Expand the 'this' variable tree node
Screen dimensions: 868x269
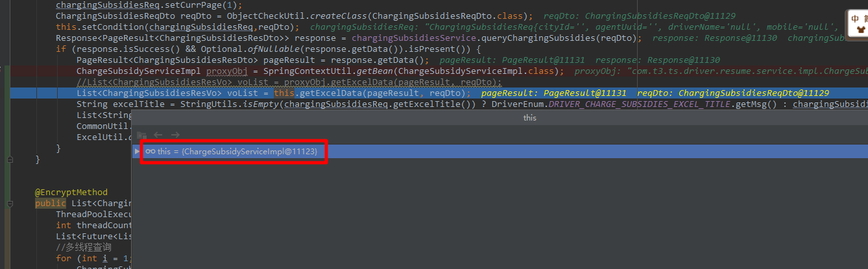[x=136, y=151]
